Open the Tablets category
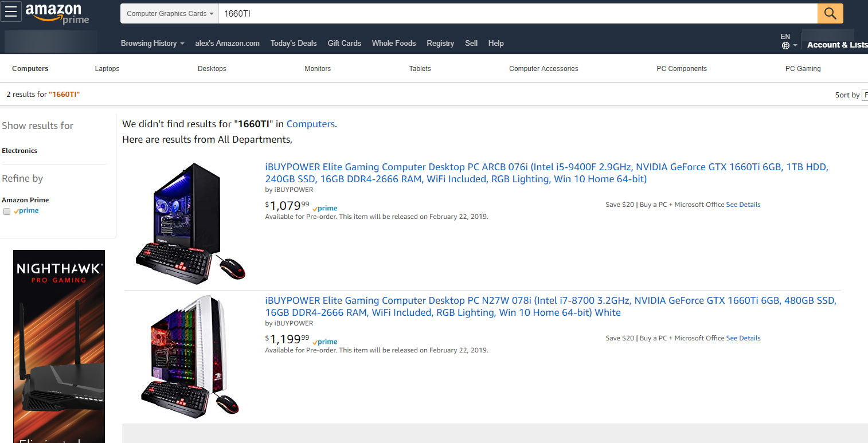This screenshot has height=443, width=868. click(x=420, y=69)
